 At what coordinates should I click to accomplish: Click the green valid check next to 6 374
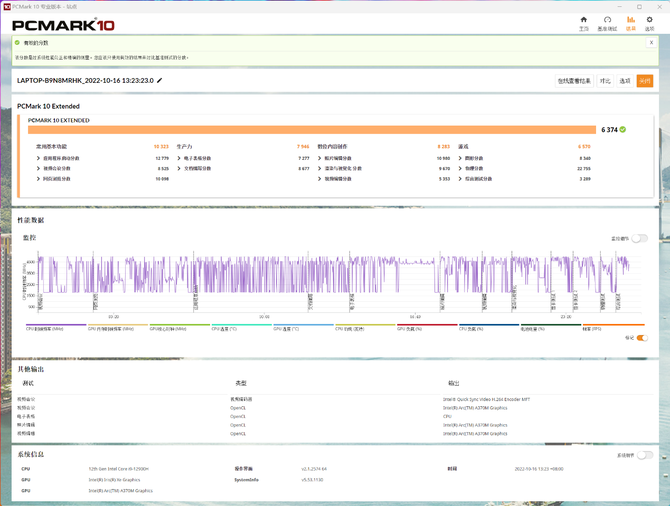(623, 129)
